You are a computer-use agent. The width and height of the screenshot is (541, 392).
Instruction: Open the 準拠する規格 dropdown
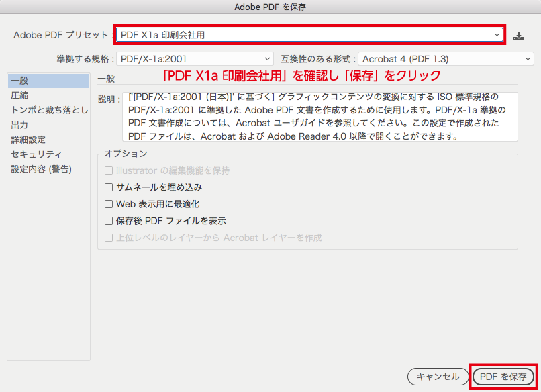pos(195,59)
